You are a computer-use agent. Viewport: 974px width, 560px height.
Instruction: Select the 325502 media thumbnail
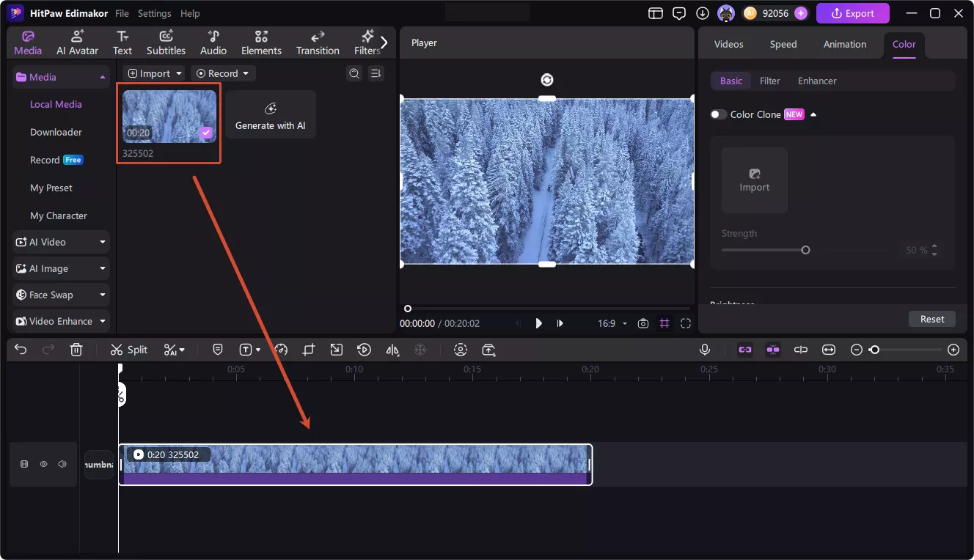coord(169,117)
